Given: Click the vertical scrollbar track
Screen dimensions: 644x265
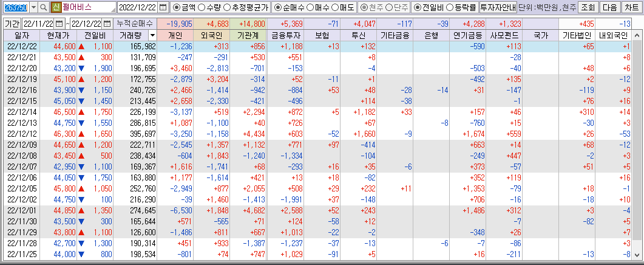Looking at the screenshot, I should (x=637, y=145).
